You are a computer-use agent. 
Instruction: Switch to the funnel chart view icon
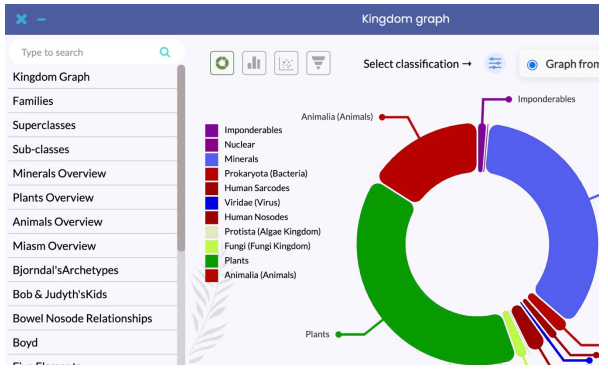pos(318,63)
